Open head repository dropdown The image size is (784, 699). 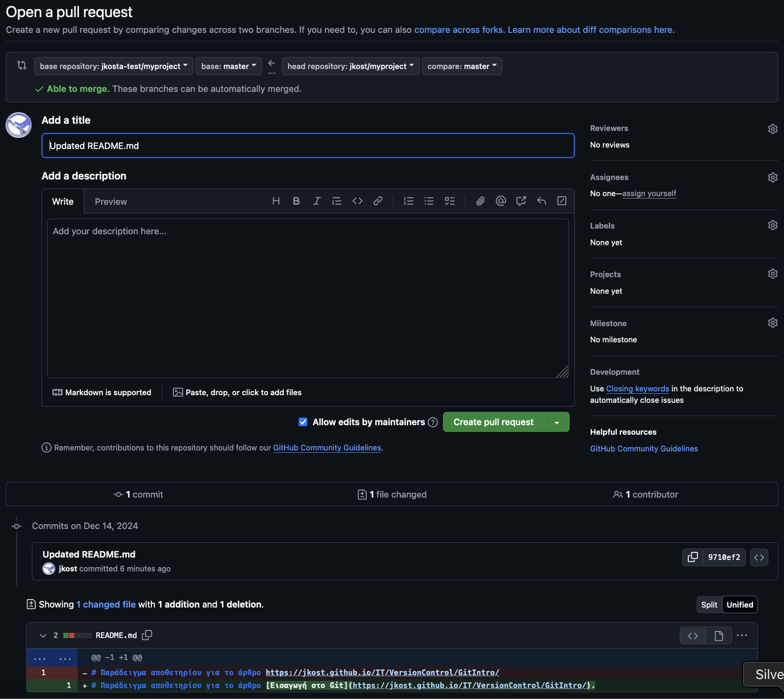(351, 66)
